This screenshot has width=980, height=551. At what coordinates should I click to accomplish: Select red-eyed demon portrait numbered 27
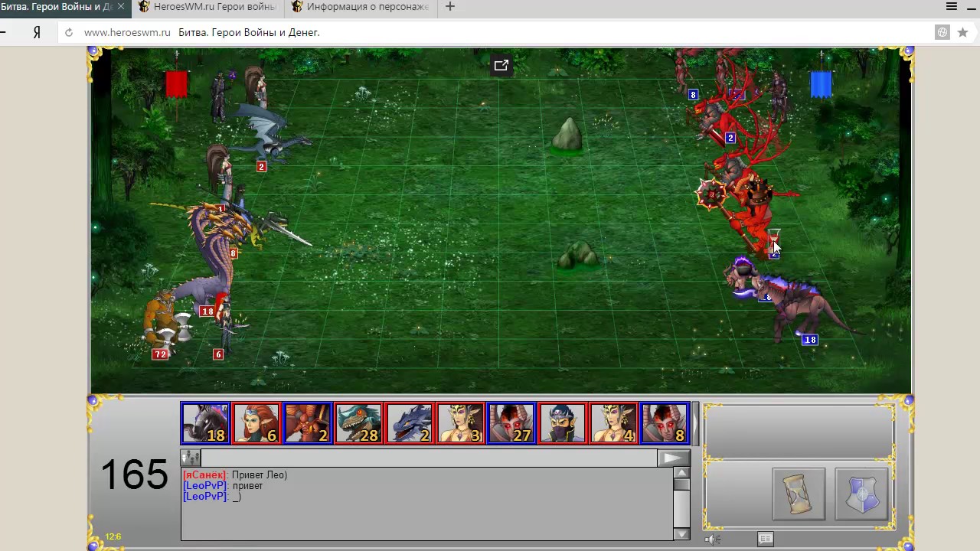pos(511,423)
